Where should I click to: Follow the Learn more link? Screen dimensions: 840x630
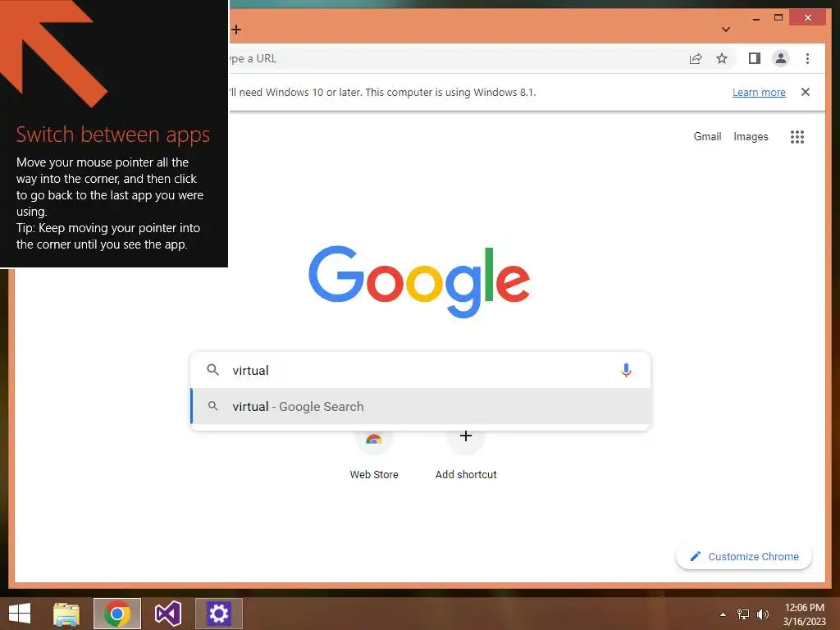(759, 92)
